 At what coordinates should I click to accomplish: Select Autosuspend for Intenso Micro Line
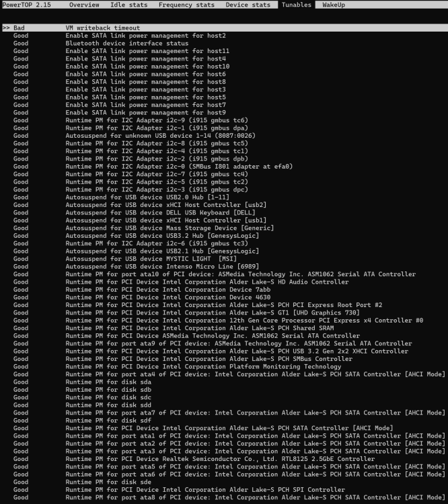(136, 267)
